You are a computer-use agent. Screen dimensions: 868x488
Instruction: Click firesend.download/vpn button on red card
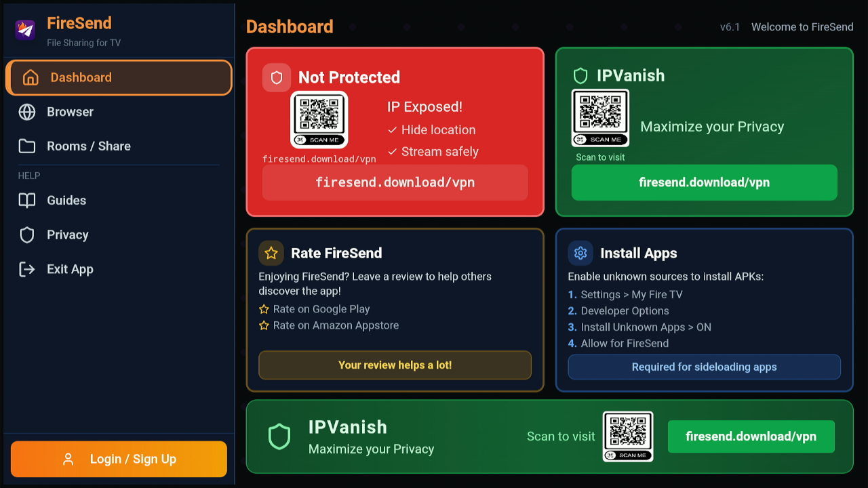(x=395, y=182)
